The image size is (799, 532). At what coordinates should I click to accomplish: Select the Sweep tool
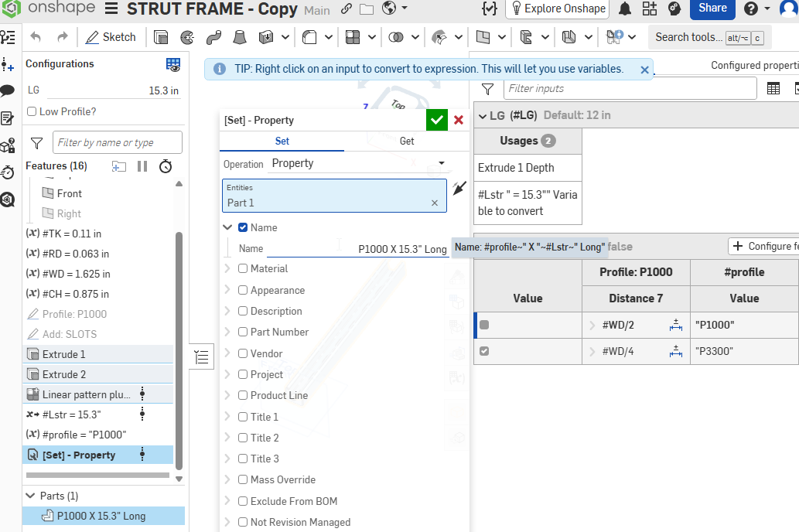point(213,37)
